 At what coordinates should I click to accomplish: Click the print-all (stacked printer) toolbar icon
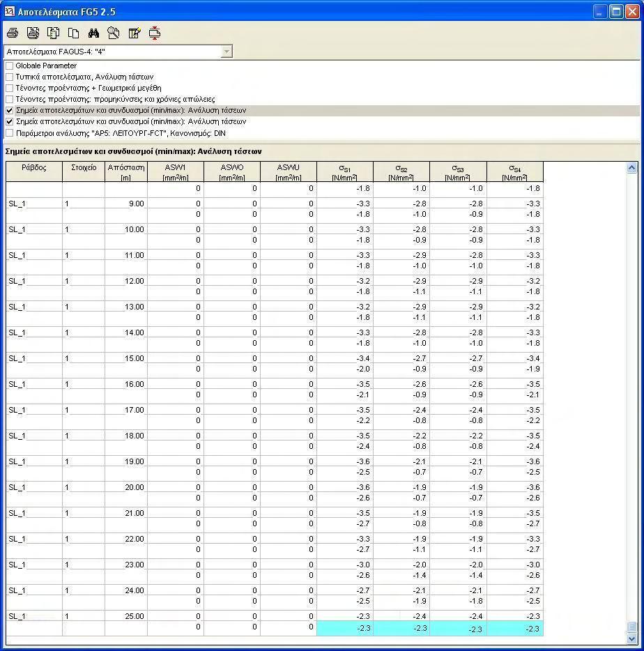click(x=33, y=33)
